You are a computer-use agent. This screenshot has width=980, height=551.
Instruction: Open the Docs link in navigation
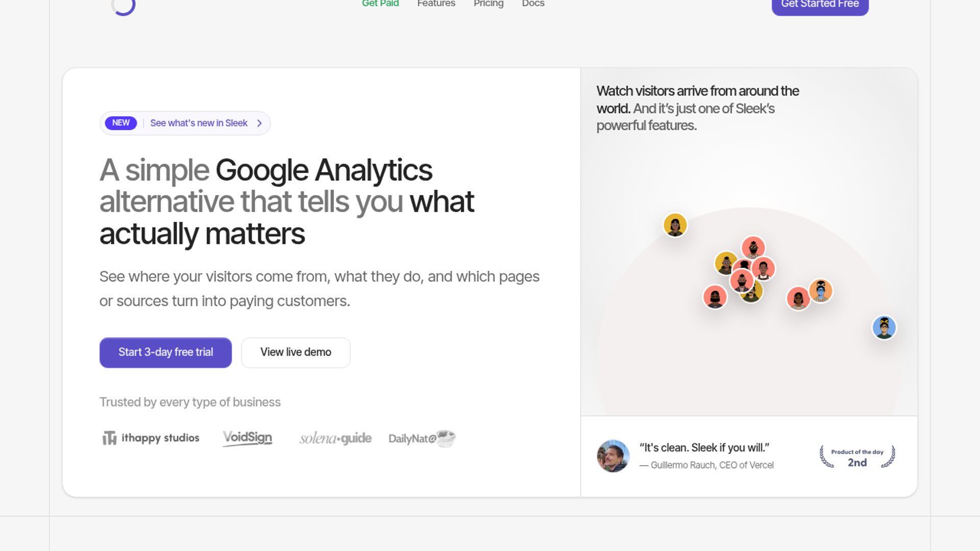(533, 4)
